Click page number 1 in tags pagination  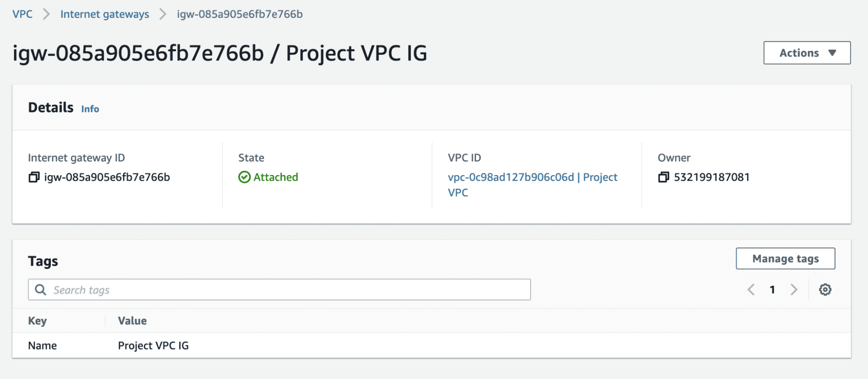[772, 289]
